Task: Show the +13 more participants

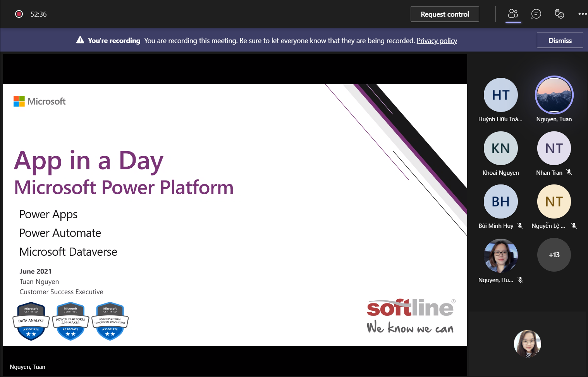Action: tap(554, 255)
